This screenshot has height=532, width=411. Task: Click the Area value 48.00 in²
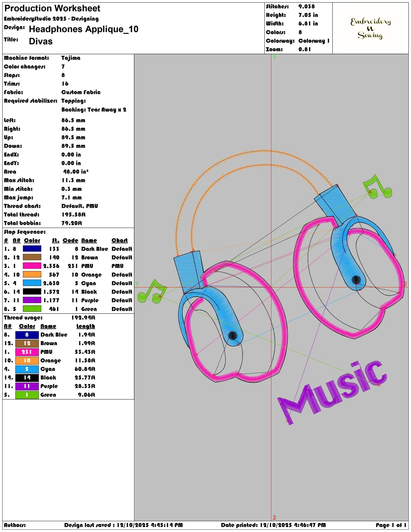point(76,171)
